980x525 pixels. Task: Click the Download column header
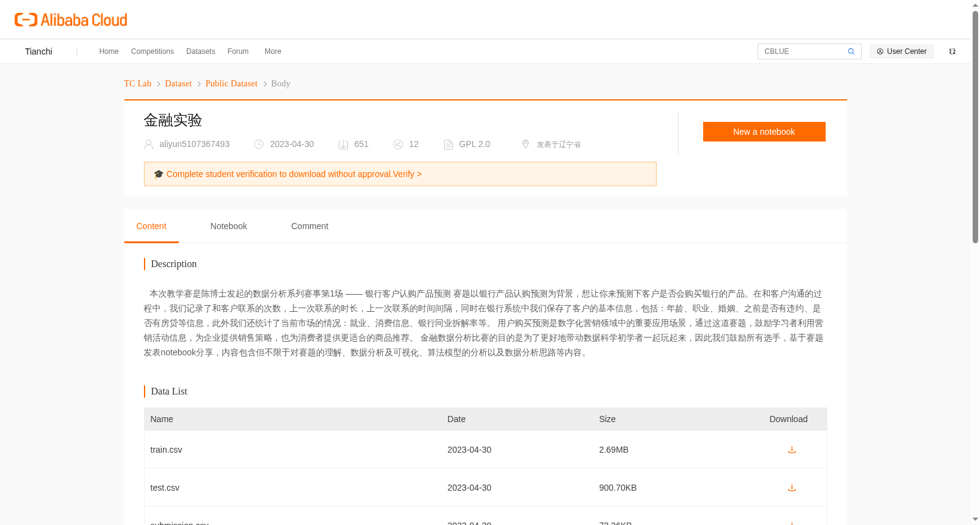pyautogui.click(x=788, y=419)
